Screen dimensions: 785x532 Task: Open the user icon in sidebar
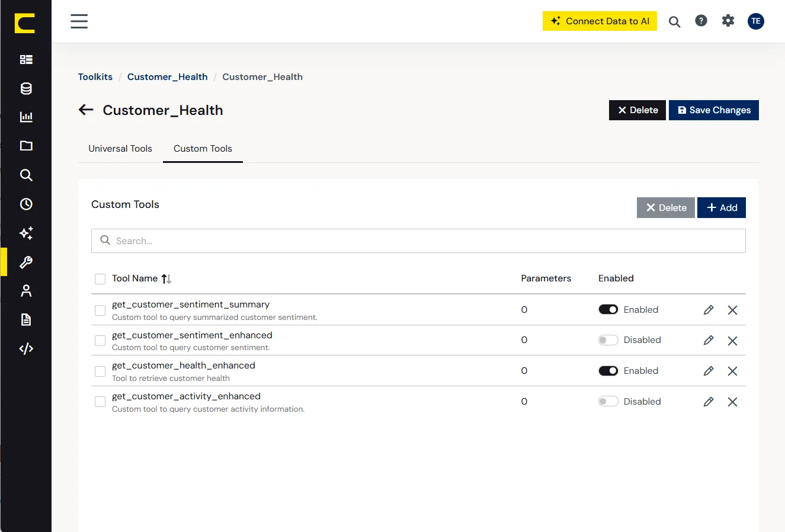[x=26, y=291]
